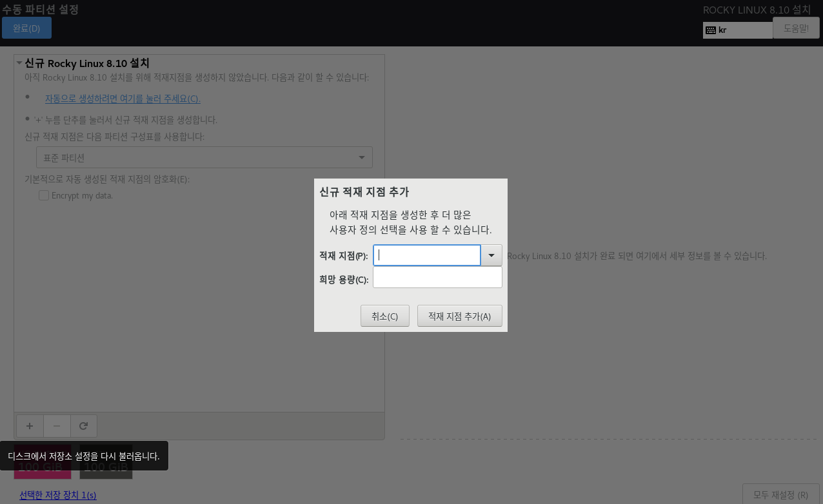Click the 완료(D) done button

pos(26,28)
